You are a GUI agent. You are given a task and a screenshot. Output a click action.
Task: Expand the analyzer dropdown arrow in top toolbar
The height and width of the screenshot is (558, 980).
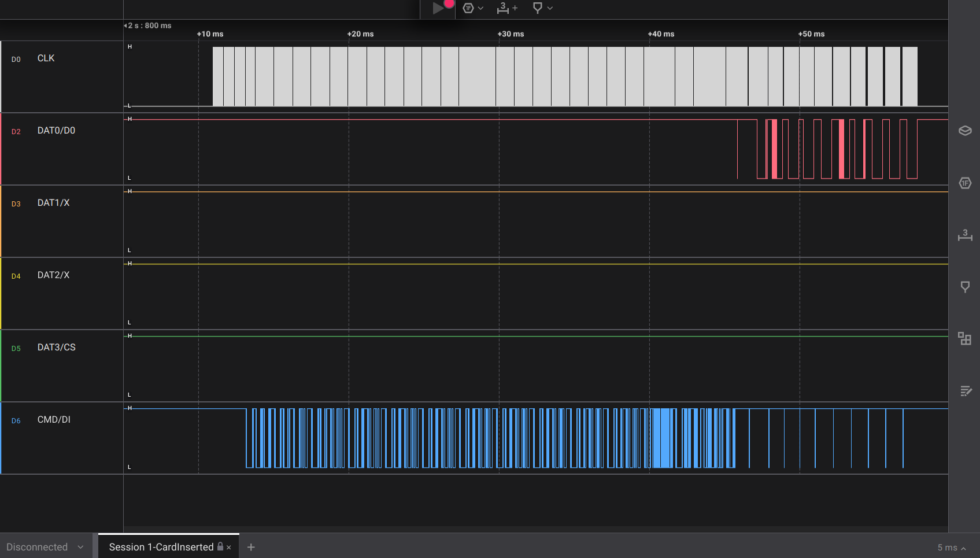tap(480, 8)
